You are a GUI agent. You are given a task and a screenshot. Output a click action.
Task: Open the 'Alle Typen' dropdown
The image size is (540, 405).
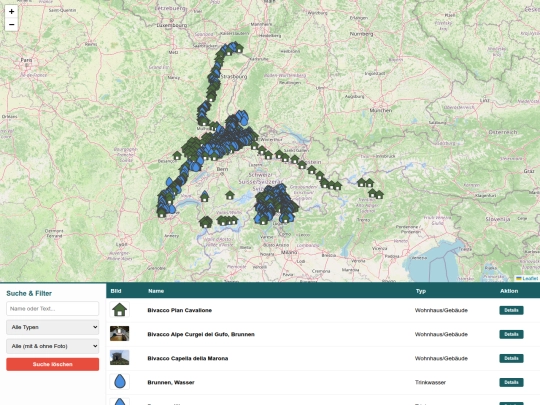pos(53,327)
